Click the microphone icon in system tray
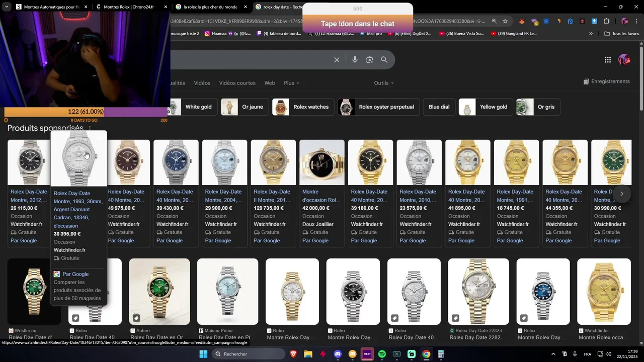The width and height of the screenshot is (644, 362). (x=575, y=354)
